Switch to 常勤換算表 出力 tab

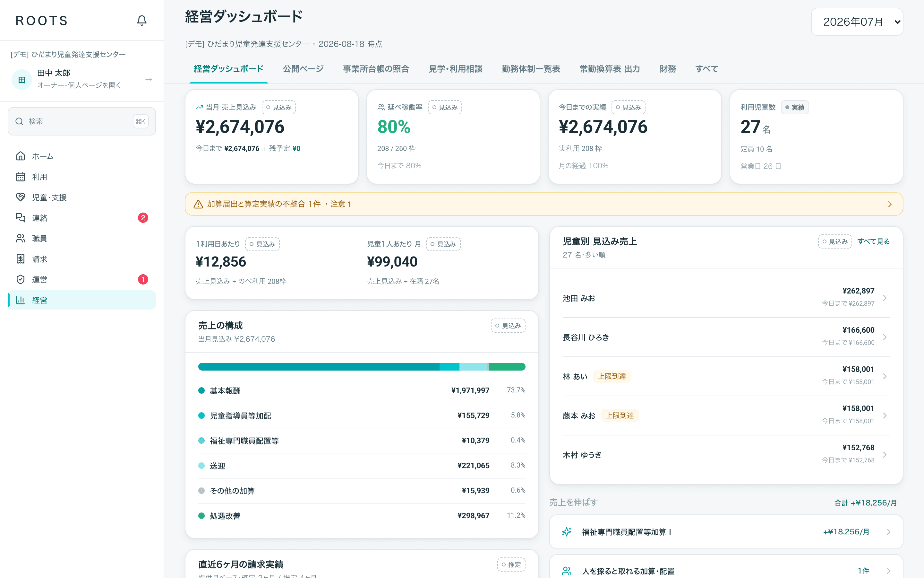point(610,69)
